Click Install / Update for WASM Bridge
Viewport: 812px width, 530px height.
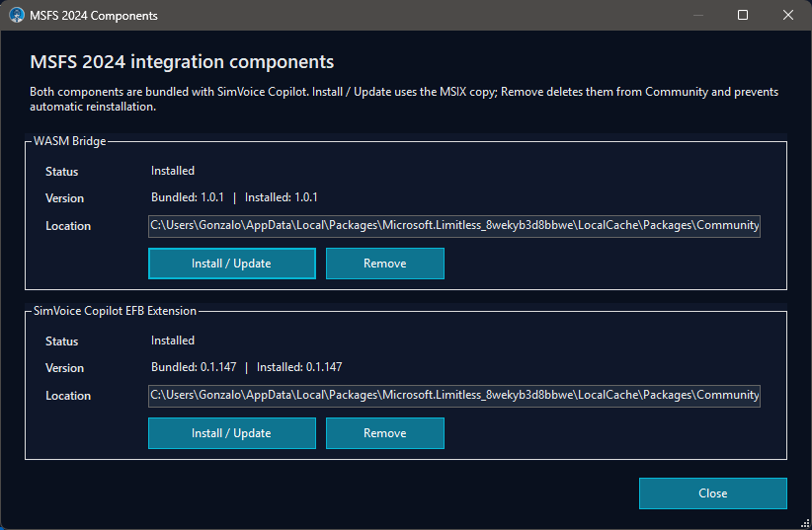[x=232, y=264]
